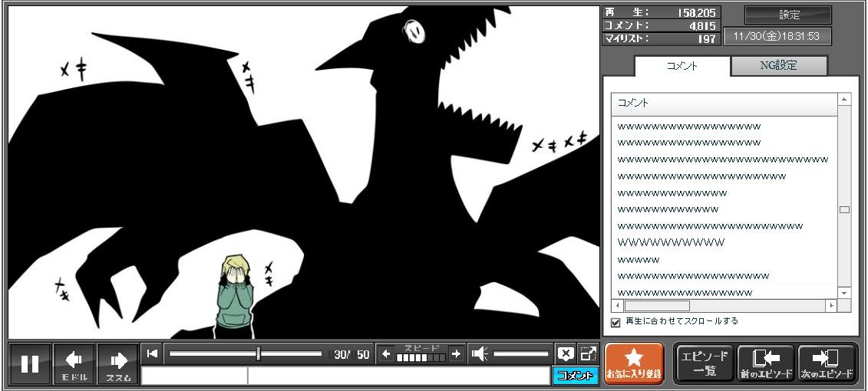Go to the next episode (次のエピソード)
The width and height of the screenshot is (868, 391).
(827, 363)
